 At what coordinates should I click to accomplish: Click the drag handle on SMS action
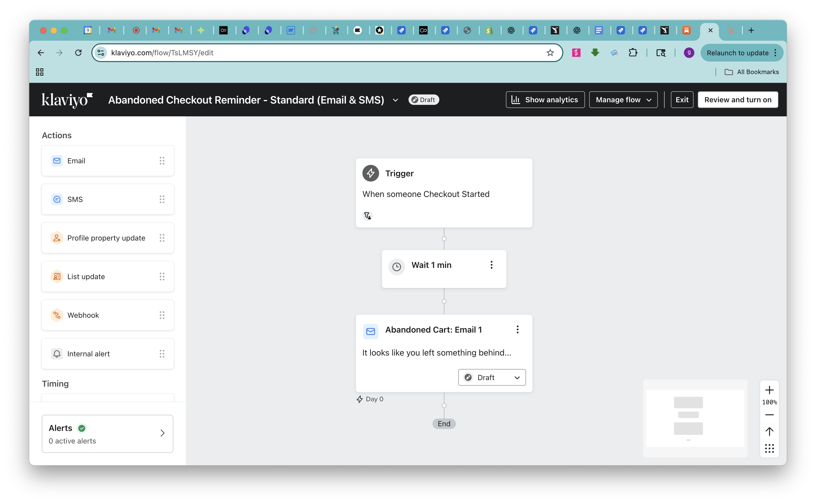point(162,199)
